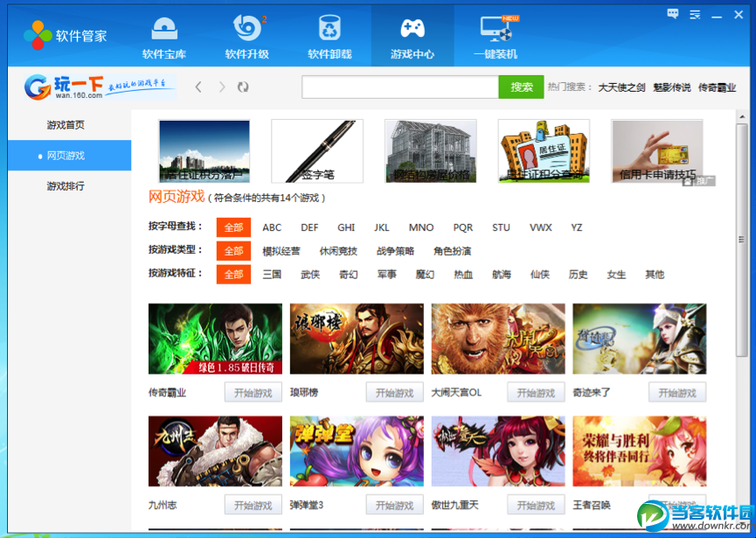Filter games by letters GHI
Viewport: 756px width, 538px height.
click(346, 227)
